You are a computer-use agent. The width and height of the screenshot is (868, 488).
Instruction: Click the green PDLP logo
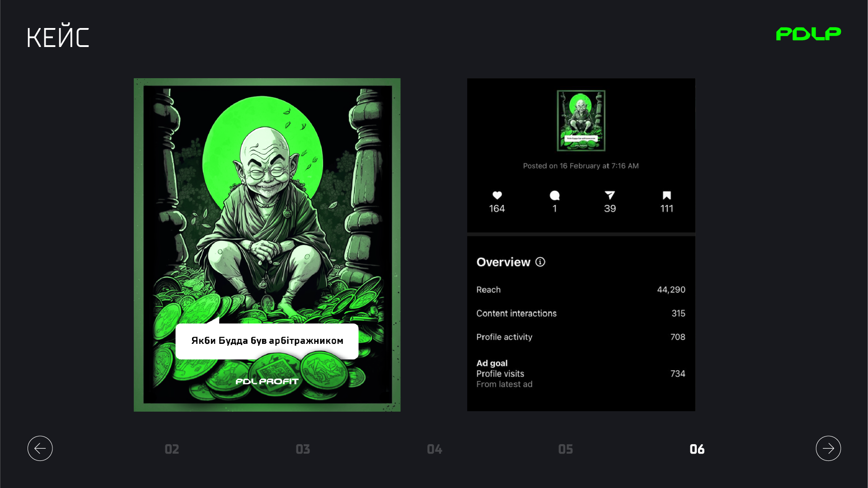click(808, 34)
